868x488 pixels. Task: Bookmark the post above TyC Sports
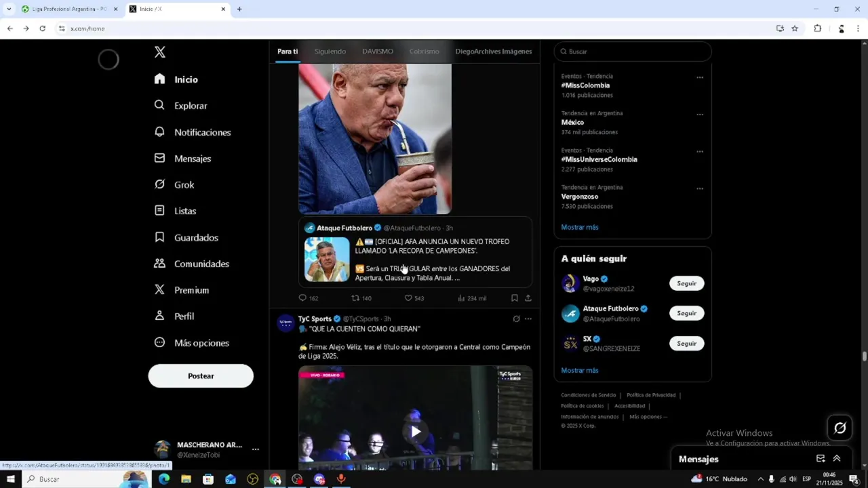click(x=515, y=298)
